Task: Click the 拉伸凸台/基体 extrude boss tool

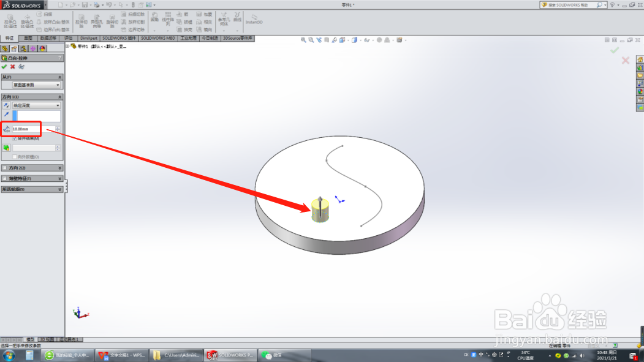Action: (x=10, y=21)
